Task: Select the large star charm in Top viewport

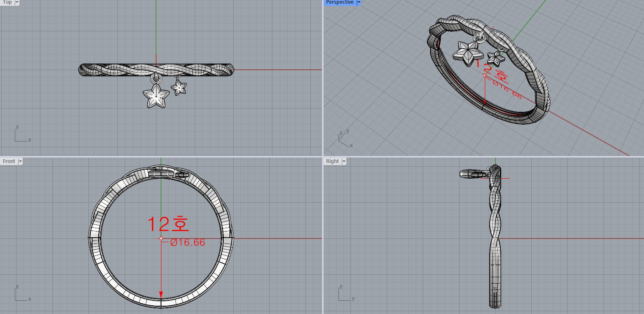Action: (x=156, y=96)
